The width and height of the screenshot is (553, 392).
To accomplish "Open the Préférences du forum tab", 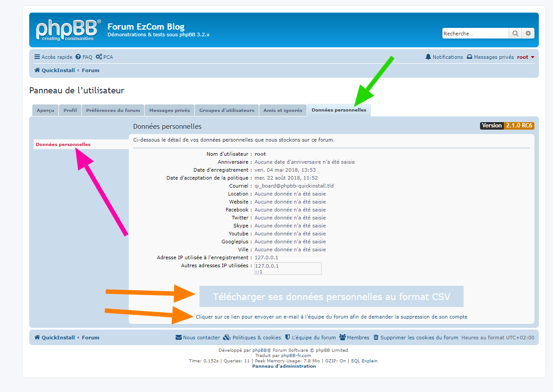I will click(x=113, y=110).
